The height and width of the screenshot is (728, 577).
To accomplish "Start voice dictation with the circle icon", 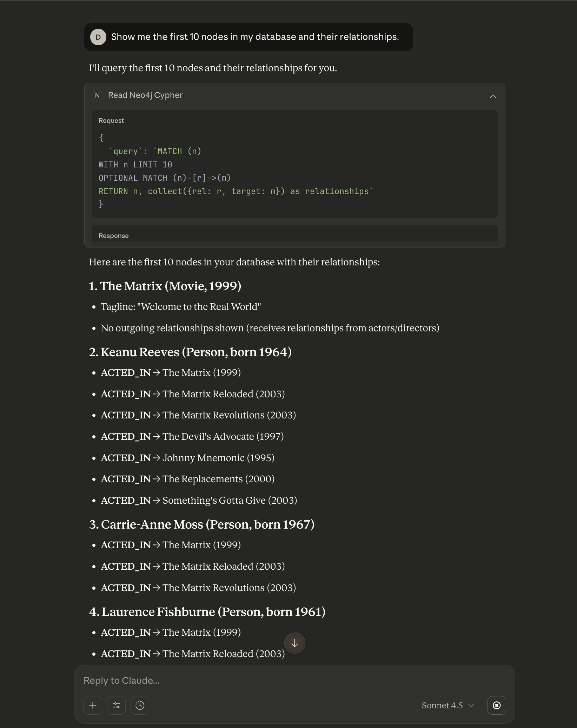I will click(x=497, y=706).
